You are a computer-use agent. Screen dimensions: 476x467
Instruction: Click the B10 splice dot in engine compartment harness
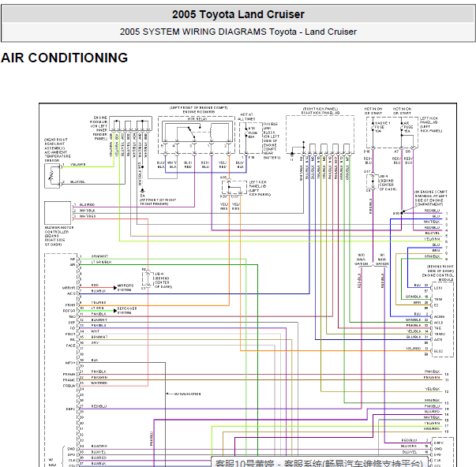(402, 213)
